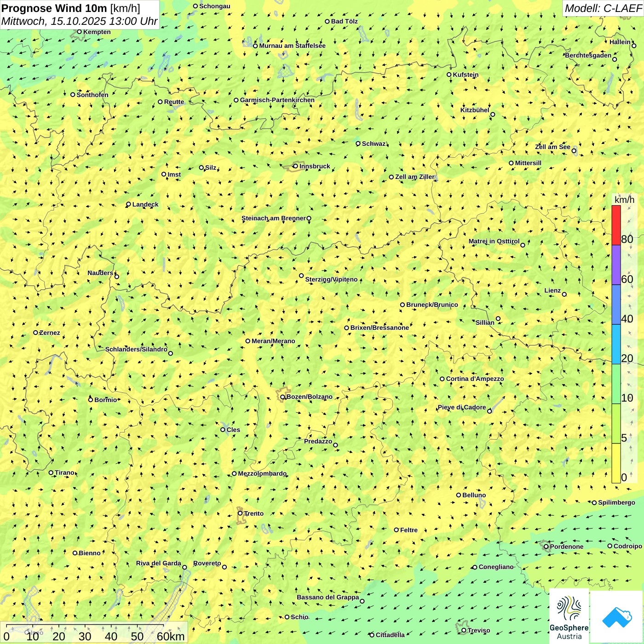Click the 'Mittersill' town label
This screenshot has width=644, height=644.
click(528, 163)
